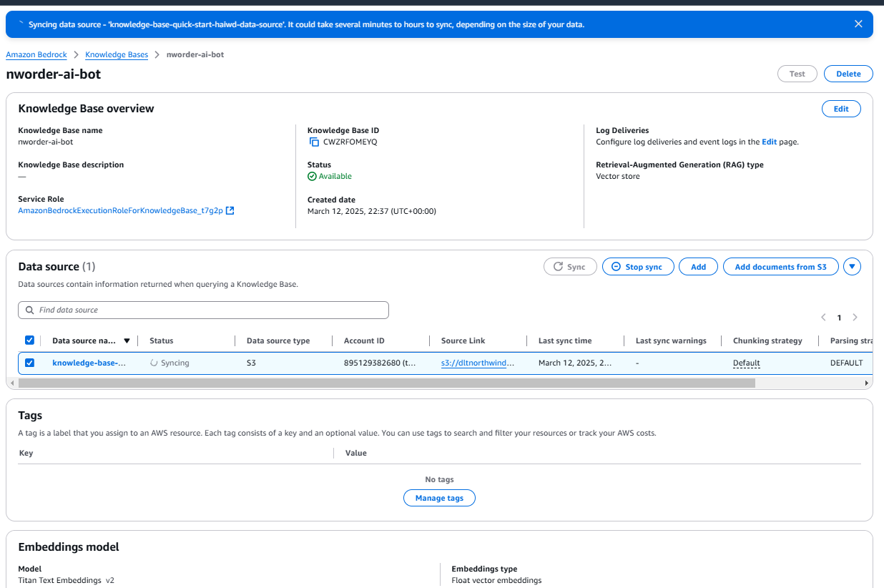Open the data source actions dropdown arrow

coord(852,267)
